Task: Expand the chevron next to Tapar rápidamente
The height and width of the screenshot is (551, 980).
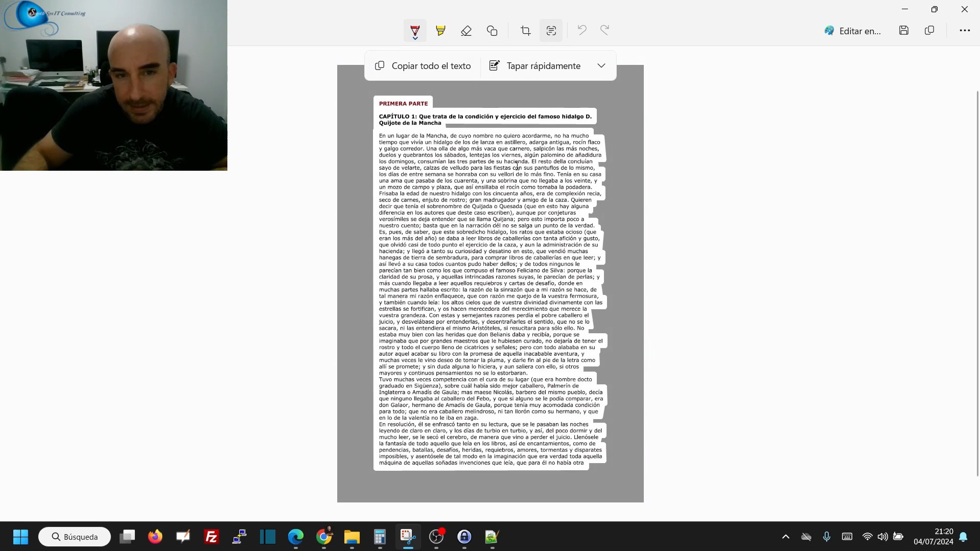Action: coord(601,66)
